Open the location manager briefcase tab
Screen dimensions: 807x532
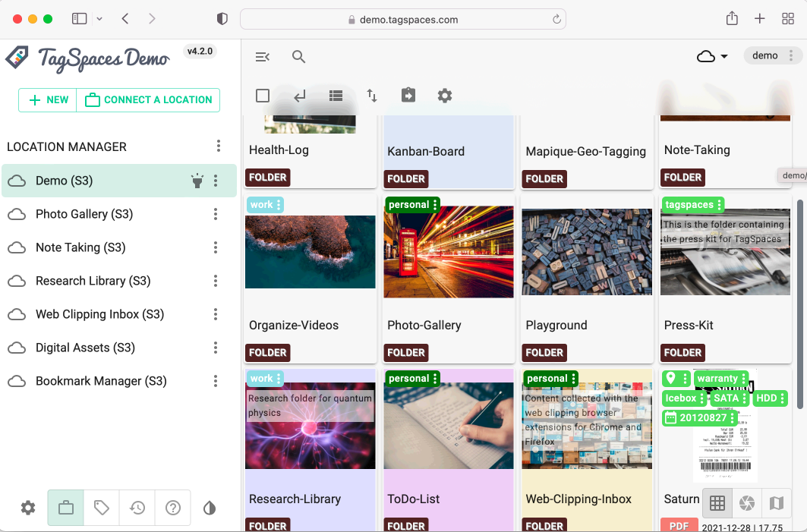click(x=66, y=508)
